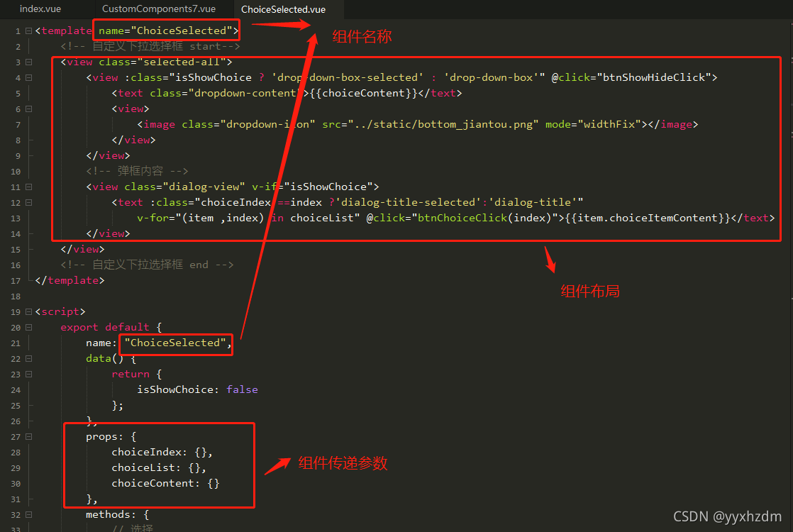This screenshot has height=532, width=793.
Task: Fold the methods block on line 32
Action: coord(29,515)
